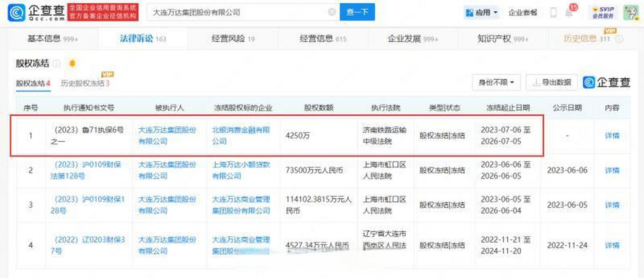Select date 2022-11-24 in 公示日期 column
This screenshot has height=278, width=644.
(567, 245)
